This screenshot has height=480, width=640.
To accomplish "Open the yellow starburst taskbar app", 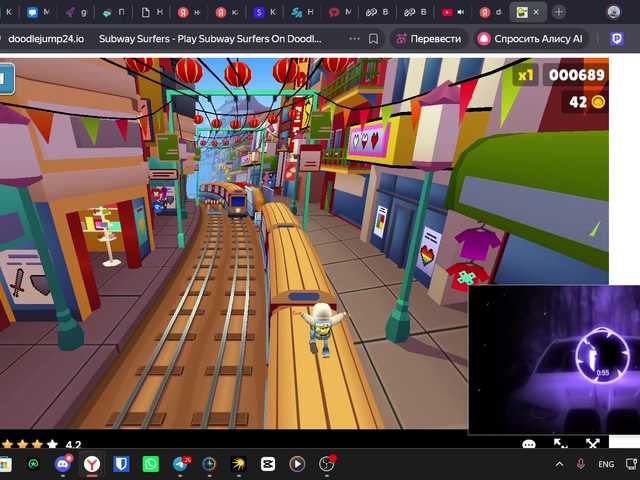I will click(x=238, y=464).
